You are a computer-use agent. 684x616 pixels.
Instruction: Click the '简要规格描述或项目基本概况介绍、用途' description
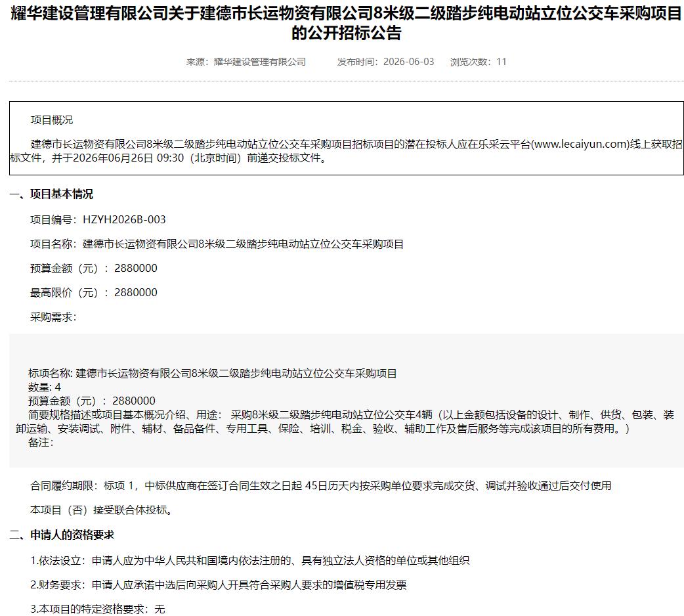click(345, 422)
